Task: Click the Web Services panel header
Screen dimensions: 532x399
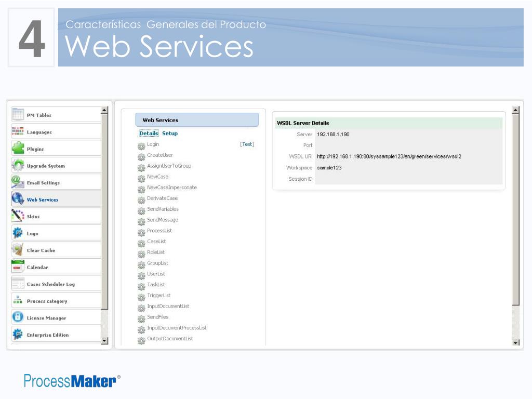Action: point(197,120)
